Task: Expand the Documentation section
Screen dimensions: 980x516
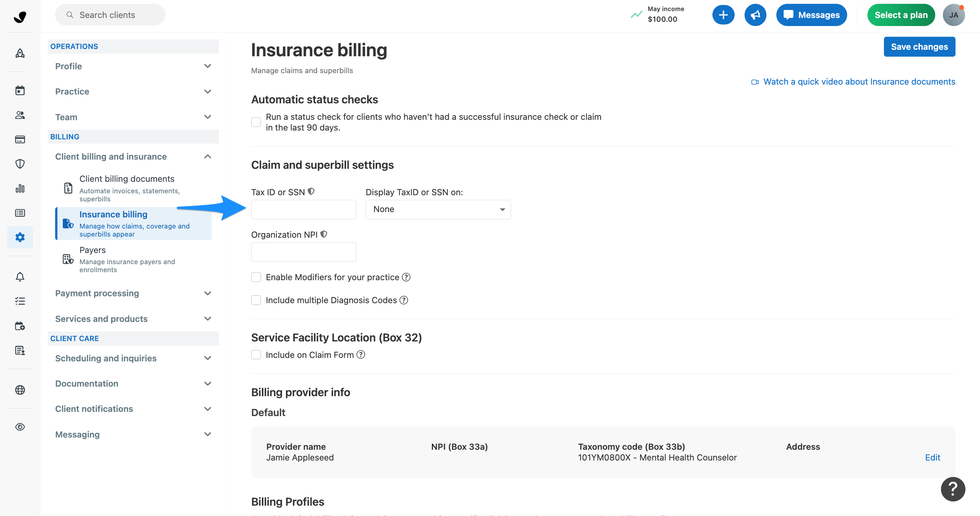Action: [133, 384]
